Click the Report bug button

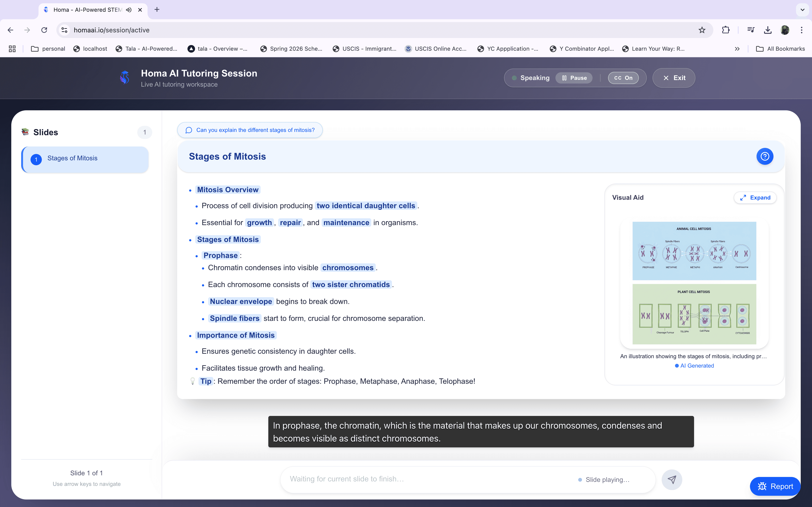pos(775,486)
